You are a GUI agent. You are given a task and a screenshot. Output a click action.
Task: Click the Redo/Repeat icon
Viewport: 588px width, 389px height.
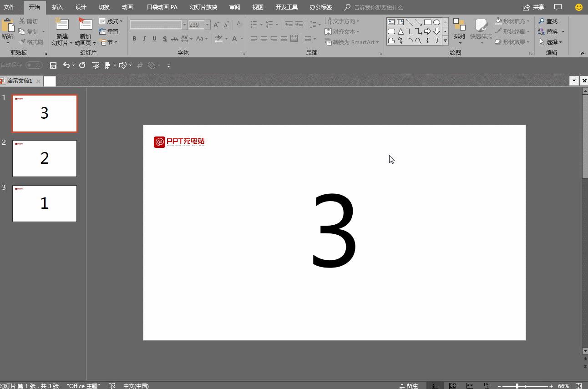[x=82, y=66]
